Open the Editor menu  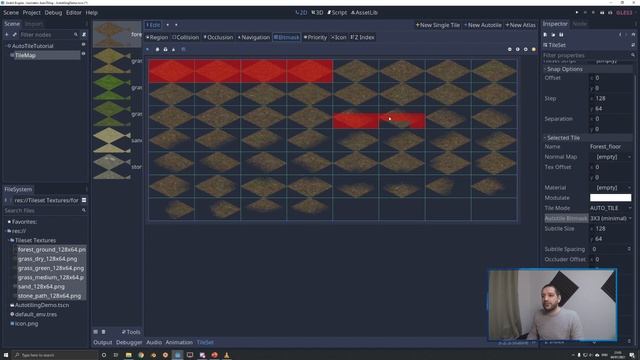coord(74,13)
